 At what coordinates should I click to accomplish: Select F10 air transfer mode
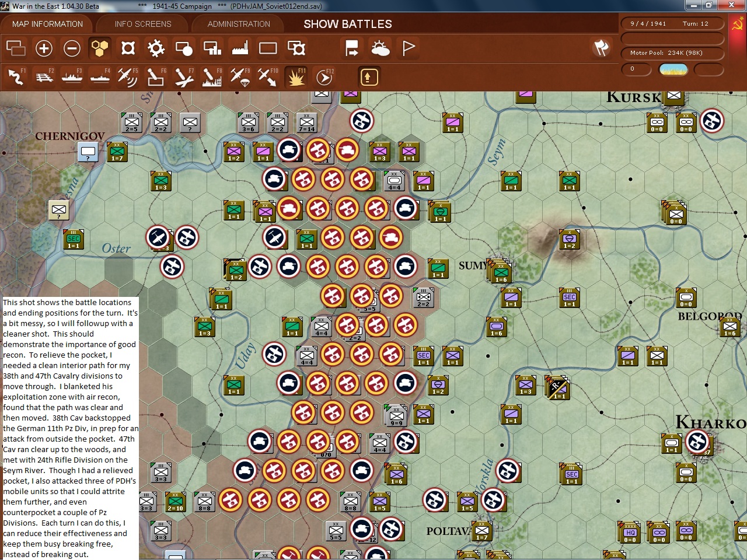click(x=268, y=76)
